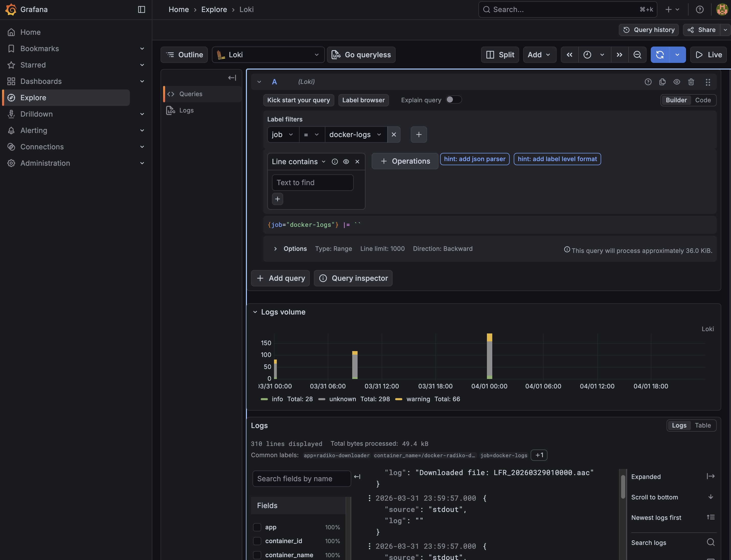Open the time picker clock icon
The height and width of the screenshot is (560, 731).
pyautogui.click(x=587, y=55)
